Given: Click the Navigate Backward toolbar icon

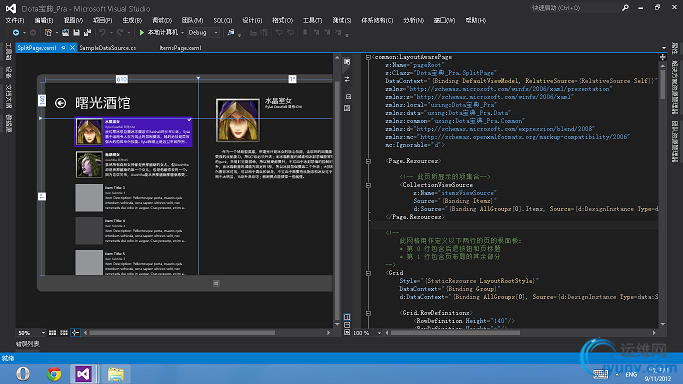Looking at the screenshot, I should click(16, 32).
